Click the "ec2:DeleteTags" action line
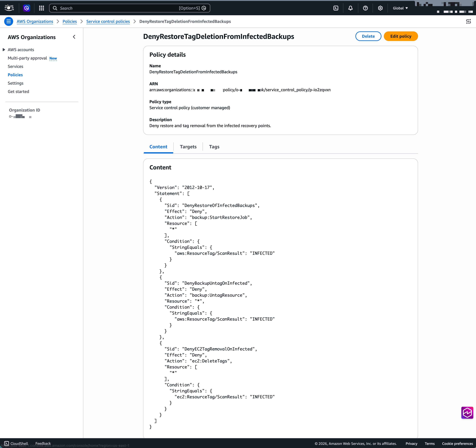Screen dimensions: 476x448 pyautogui.click(x=198, y=361)
